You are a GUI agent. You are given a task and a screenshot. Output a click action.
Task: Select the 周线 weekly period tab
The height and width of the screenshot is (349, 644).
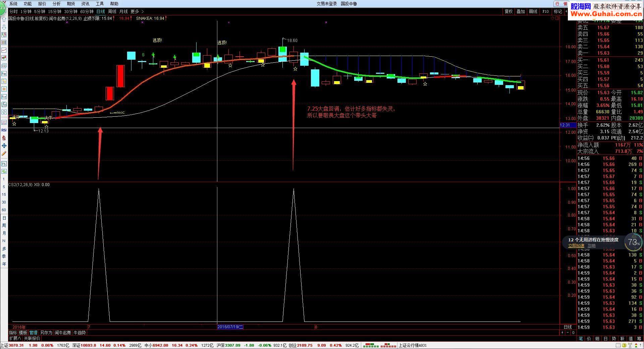pyautogui.click(x=112, y=11)
